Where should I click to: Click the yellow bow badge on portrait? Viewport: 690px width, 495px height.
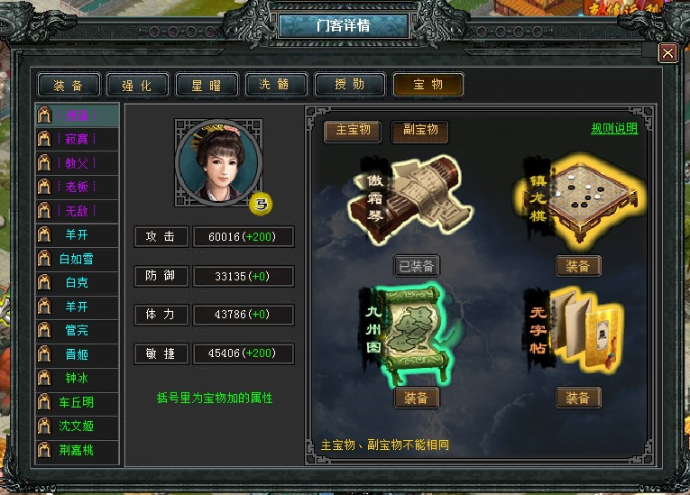click(x=261, y=204)
